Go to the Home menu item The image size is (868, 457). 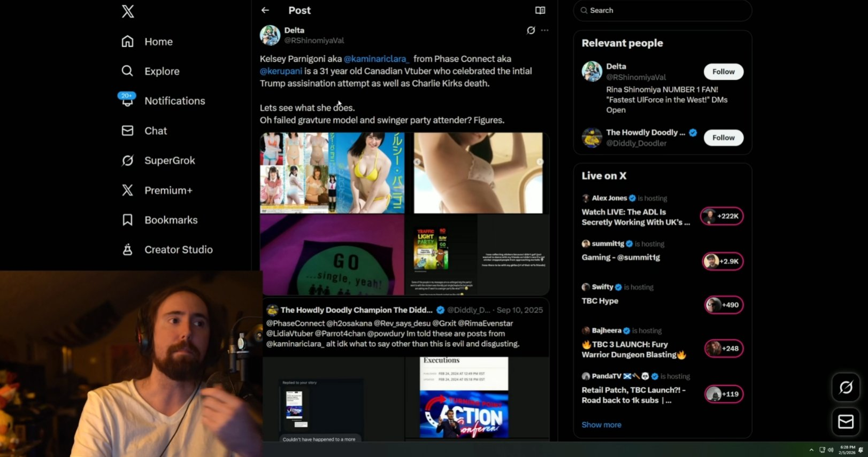coord(158,42)
